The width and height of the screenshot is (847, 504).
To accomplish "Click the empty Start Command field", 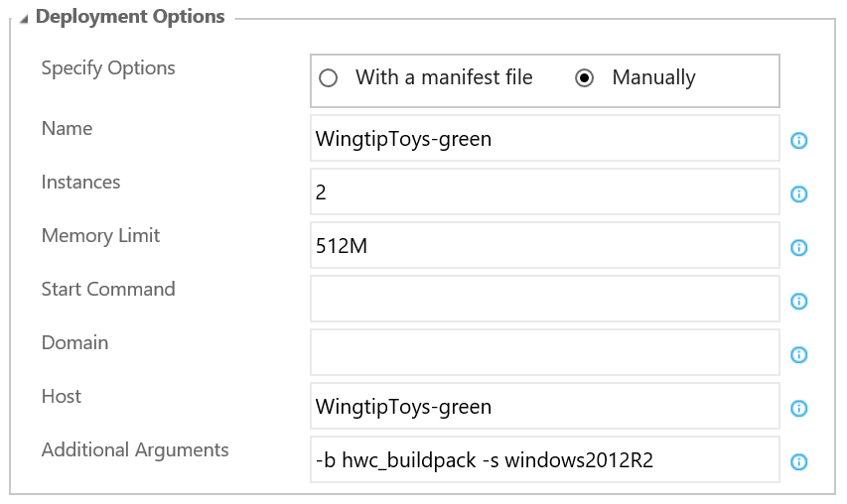I will [544, 299].
